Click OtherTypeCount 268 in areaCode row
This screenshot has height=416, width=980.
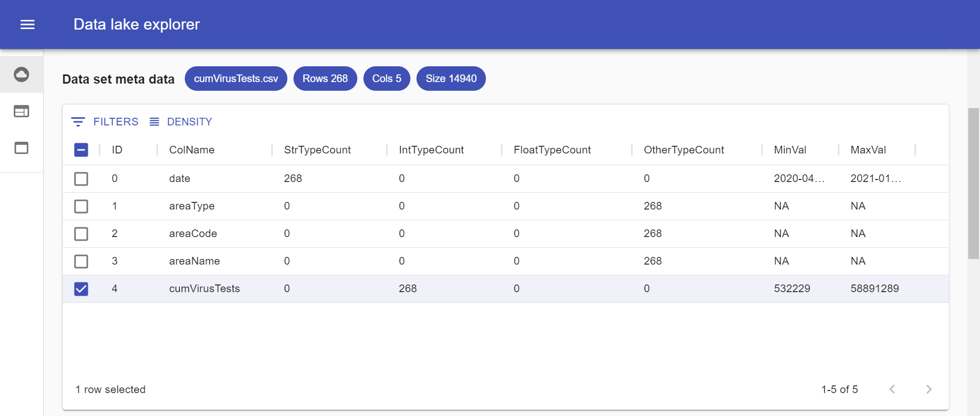653,233
